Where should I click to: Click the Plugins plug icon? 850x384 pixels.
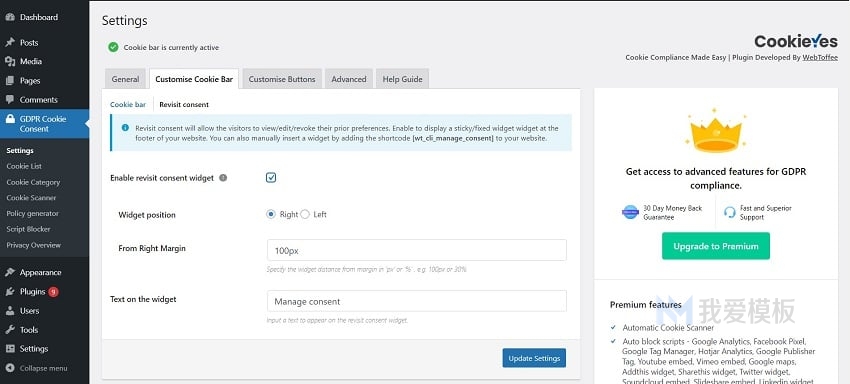coord(10,292)
